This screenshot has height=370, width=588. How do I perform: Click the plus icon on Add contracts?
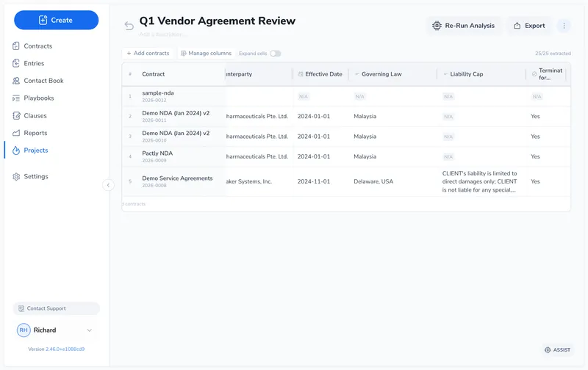pos(129,53)
